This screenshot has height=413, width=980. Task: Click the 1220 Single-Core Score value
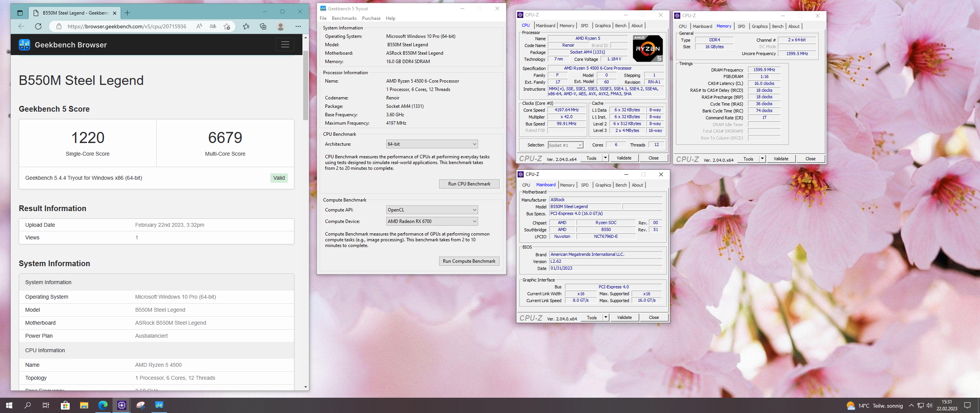88,138
